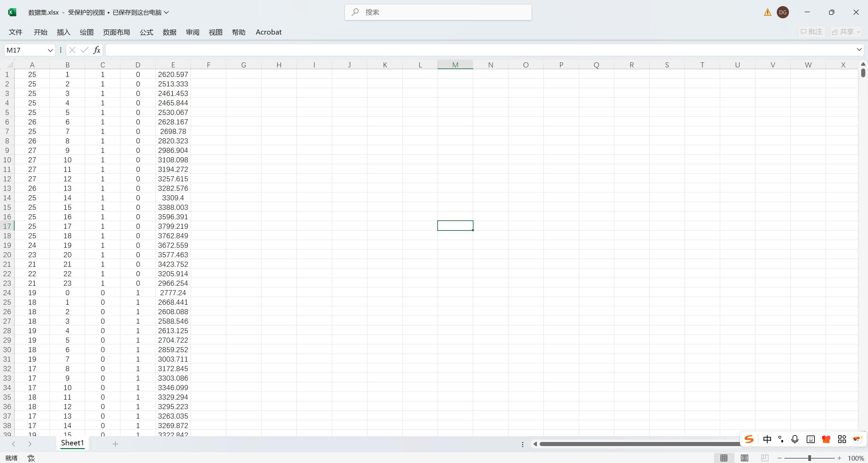Click the IME punctuation toggle icon
The image size is (868, 463).
781,439
